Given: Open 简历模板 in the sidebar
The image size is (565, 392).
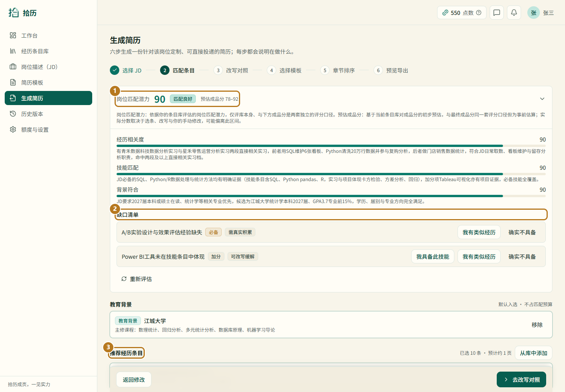Looking at the screenshot, I should pyautogui.click(x=48, y=82).
